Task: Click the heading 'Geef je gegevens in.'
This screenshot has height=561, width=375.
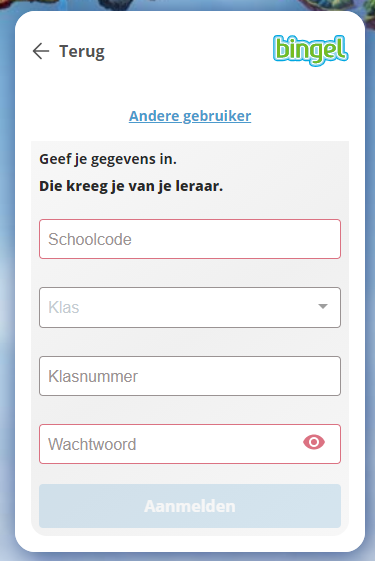Action: click(x=108, y=159)
